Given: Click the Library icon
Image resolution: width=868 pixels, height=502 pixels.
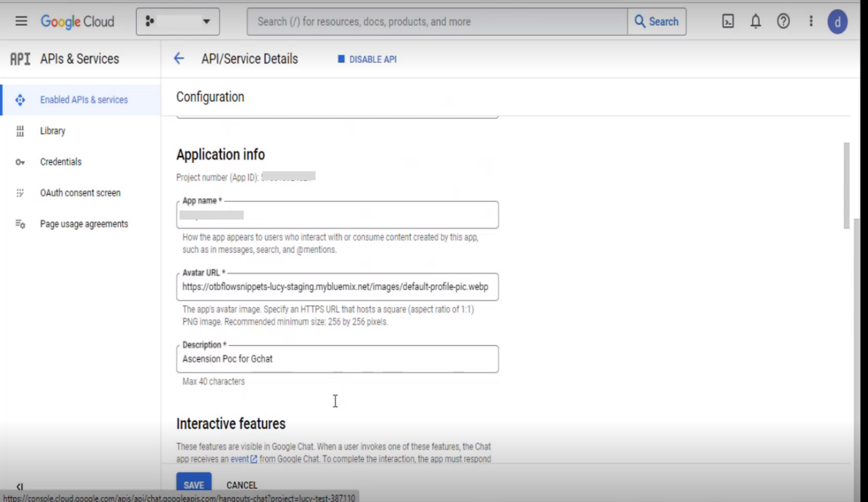Looking at the screenshot, I should (x=20, y=131).
